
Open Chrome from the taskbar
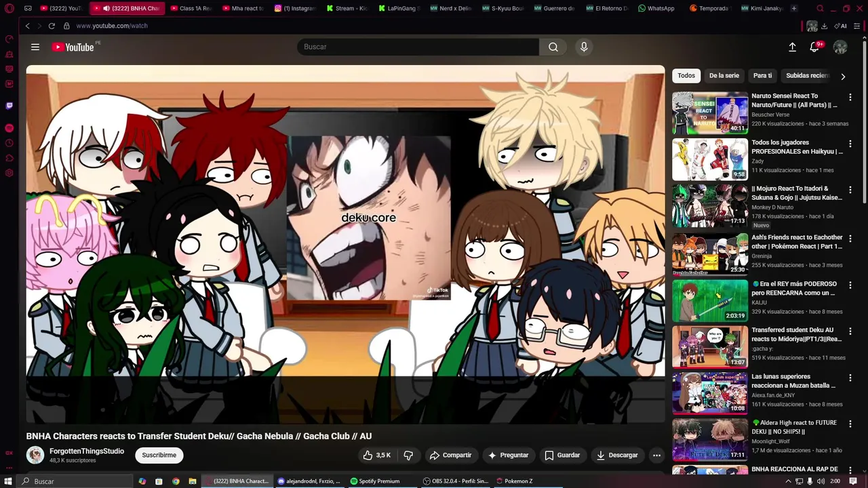176,481
